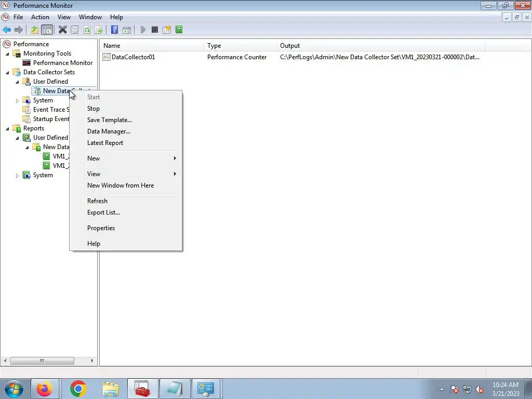Viewport: 532px width, 399px height.
Task: Click the muted volume tray icon
Action: 480,390
